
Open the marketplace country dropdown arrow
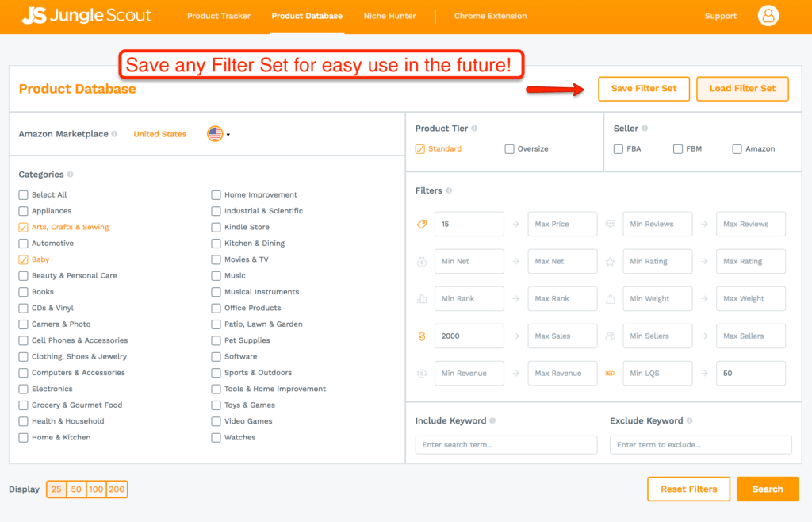(x=228, y=135)
